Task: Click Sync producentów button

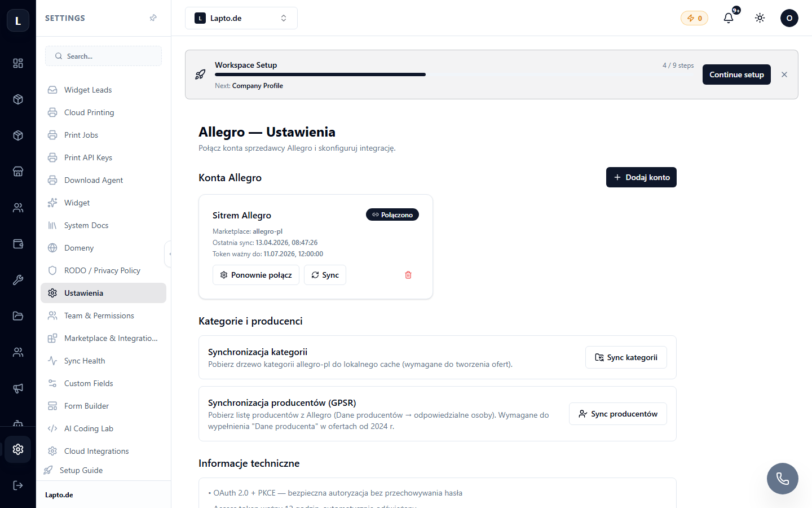Action: point(618,414)
